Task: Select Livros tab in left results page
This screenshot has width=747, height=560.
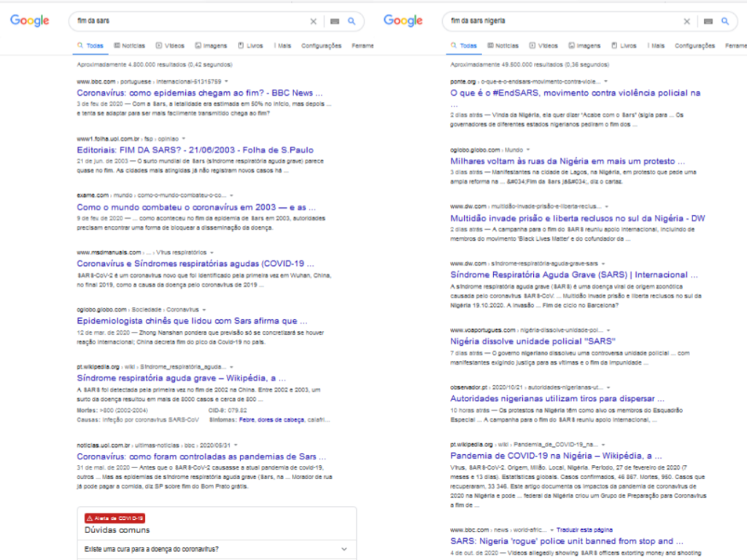Action: [x=251, y=46]
